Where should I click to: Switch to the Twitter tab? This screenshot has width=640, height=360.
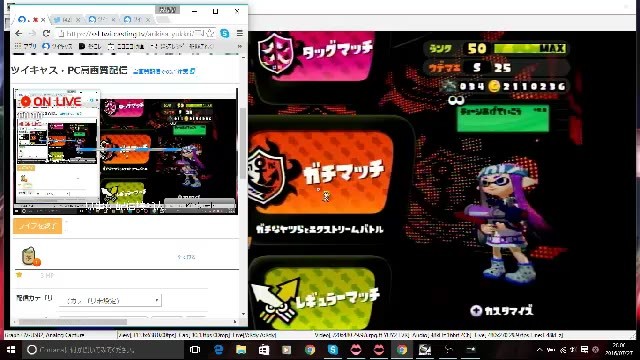67,20
